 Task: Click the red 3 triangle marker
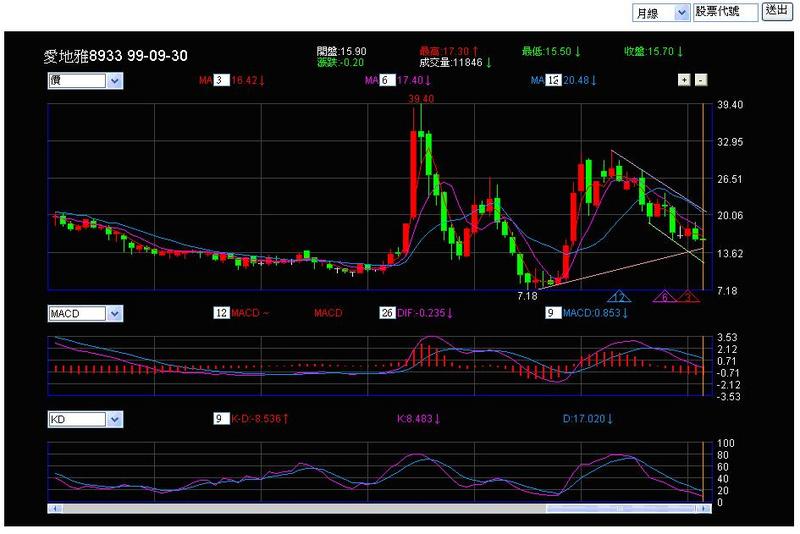688,297
